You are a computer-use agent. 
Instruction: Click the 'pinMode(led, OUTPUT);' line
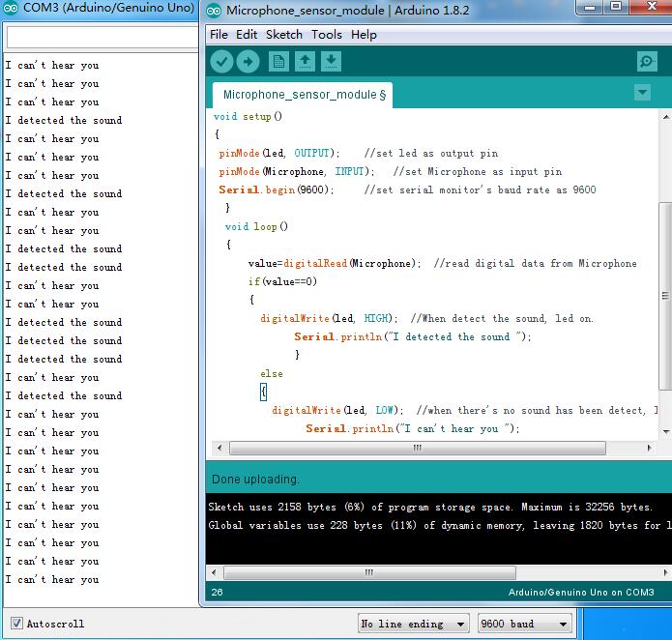[x=279, y=154]
